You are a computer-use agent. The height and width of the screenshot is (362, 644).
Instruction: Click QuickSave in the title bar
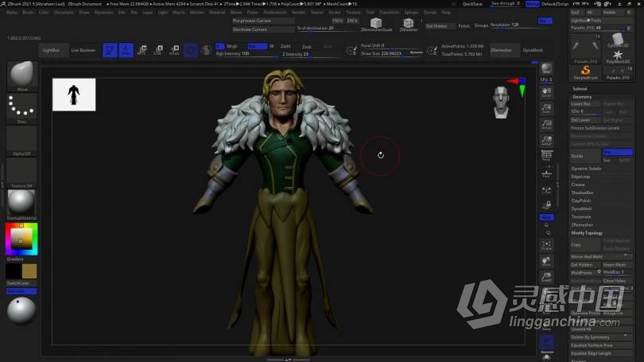click(x=472, y=4)
